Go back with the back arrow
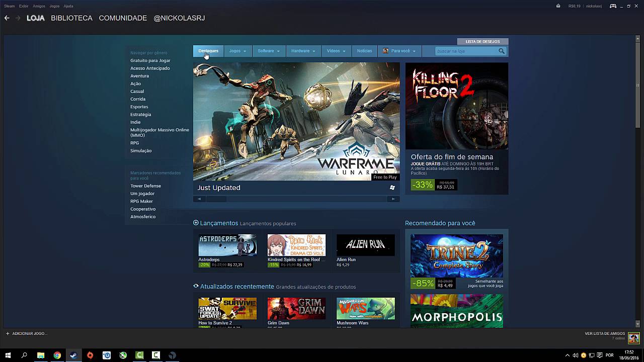Image resolution: width=644 pixels, height=362 pixels. tap(7, 18)
